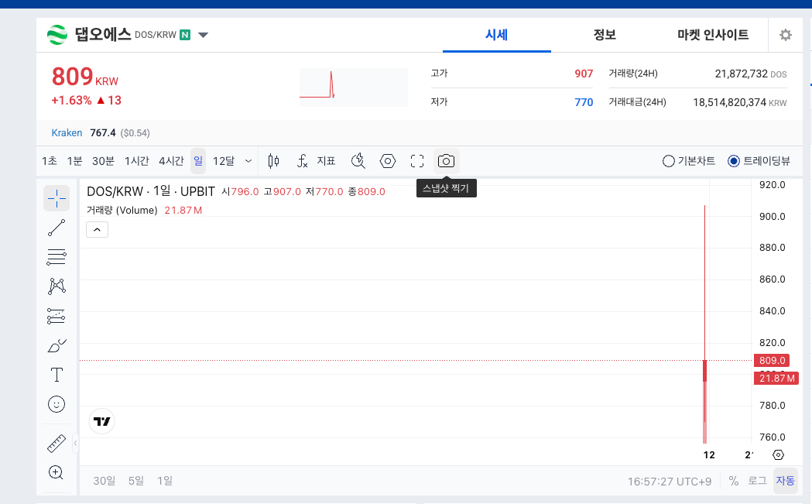Set chart range to 30일

[104, 481]
